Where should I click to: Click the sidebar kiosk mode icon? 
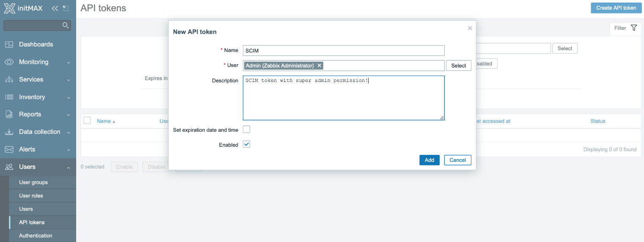(66, 8)
